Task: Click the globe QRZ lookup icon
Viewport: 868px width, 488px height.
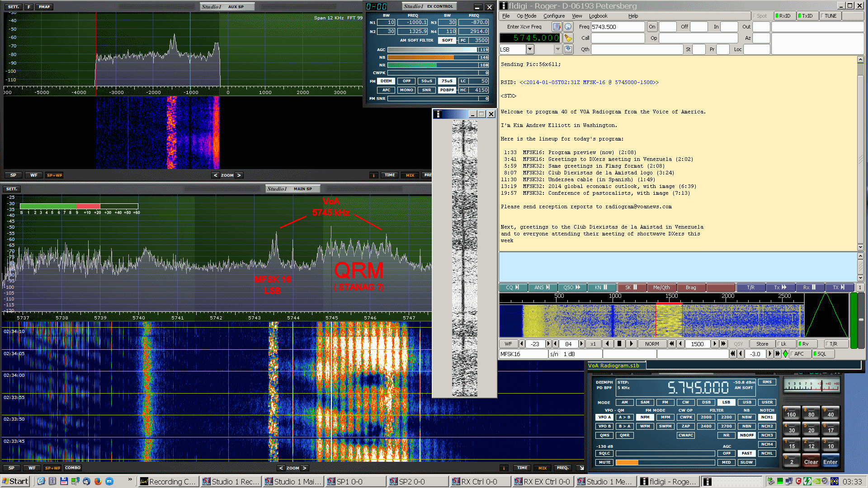Action: point(568,27)
